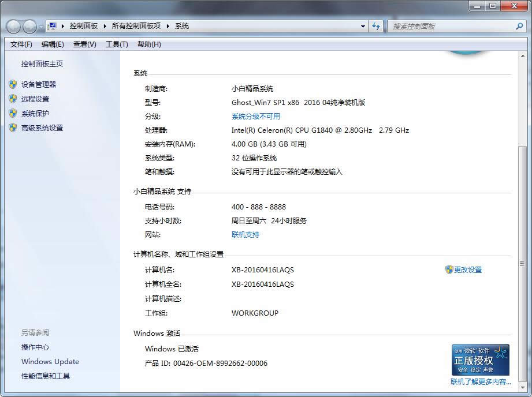Open Windows Update from 另请参阅
This screenshot has width=532, height=397.
pyautogui.click(x=50, y=361)
